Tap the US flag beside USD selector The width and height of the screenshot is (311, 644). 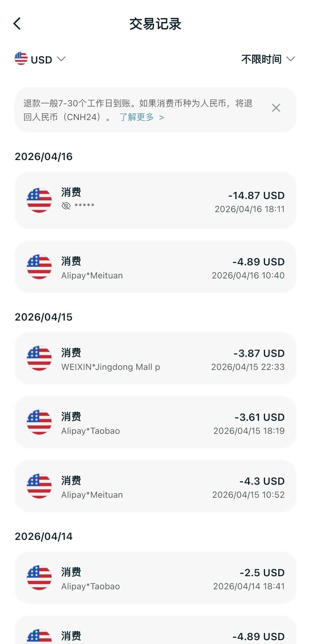[x=21, y=59]
